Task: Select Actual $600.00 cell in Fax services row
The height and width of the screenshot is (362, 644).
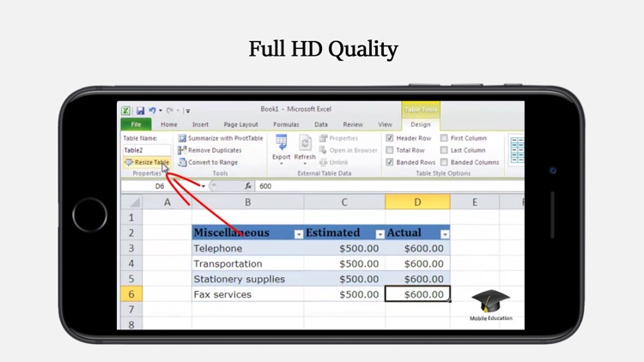Action: click(x=417, y=294)
